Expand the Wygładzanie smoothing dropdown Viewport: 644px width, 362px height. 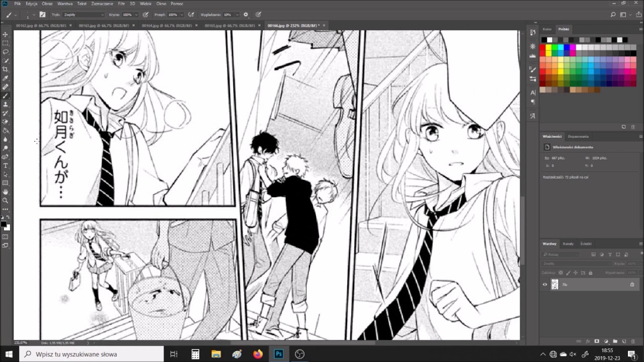237,15
